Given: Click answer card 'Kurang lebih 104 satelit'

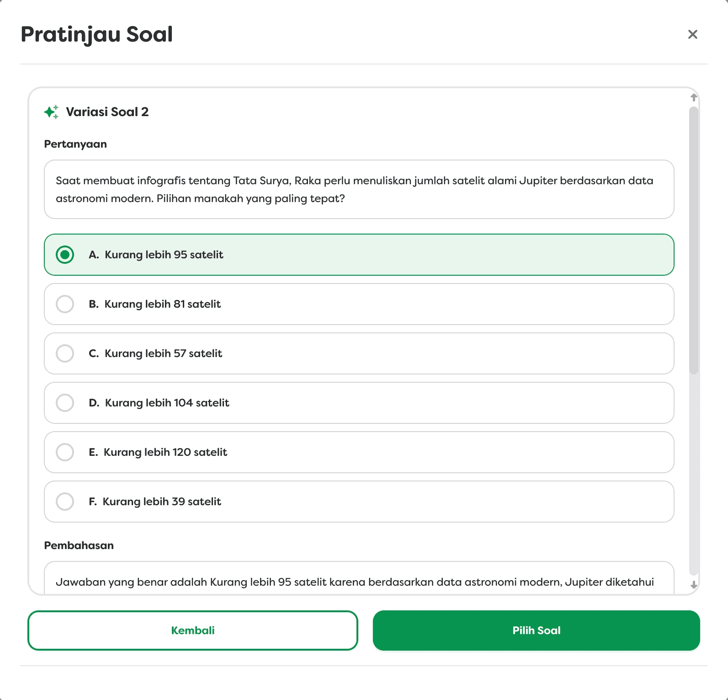Looking at the screenshot, I should (x=359, y=403).
